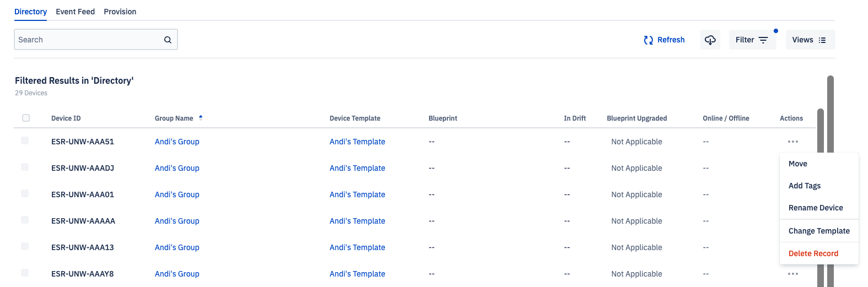Image resolution: width=868 pixels, height=287 pixels.
Task: Select checkbox for ESR-UNW-AAAAA
Action: (x=25, y=220)
